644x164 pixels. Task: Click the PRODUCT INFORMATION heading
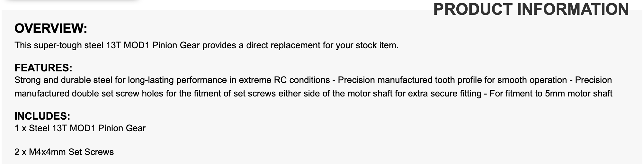point(531,9)
